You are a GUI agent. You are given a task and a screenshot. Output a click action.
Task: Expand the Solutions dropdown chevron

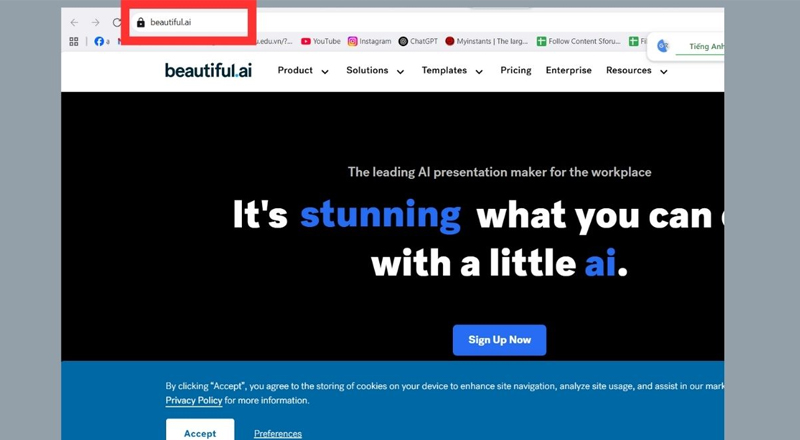[401, 72]
